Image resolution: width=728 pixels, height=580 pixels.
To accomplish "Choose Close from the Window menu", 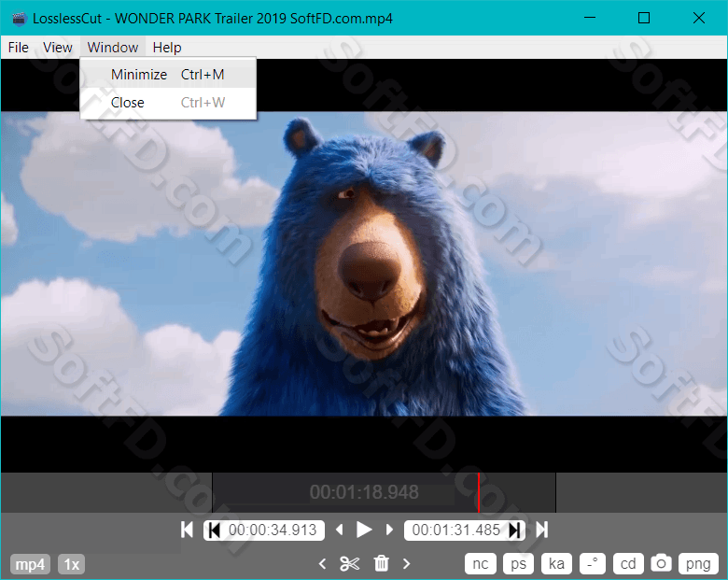I will (168, 102).
